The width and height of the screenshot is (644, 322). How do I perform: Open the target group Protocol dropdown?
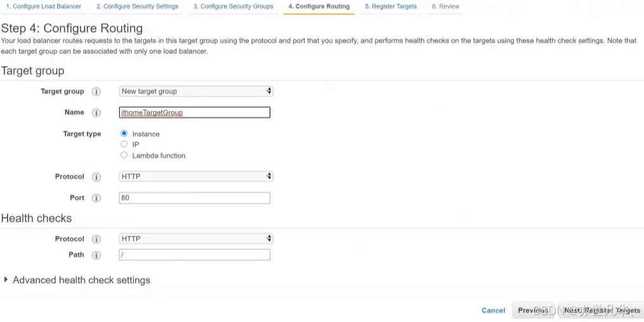[196, 176]
